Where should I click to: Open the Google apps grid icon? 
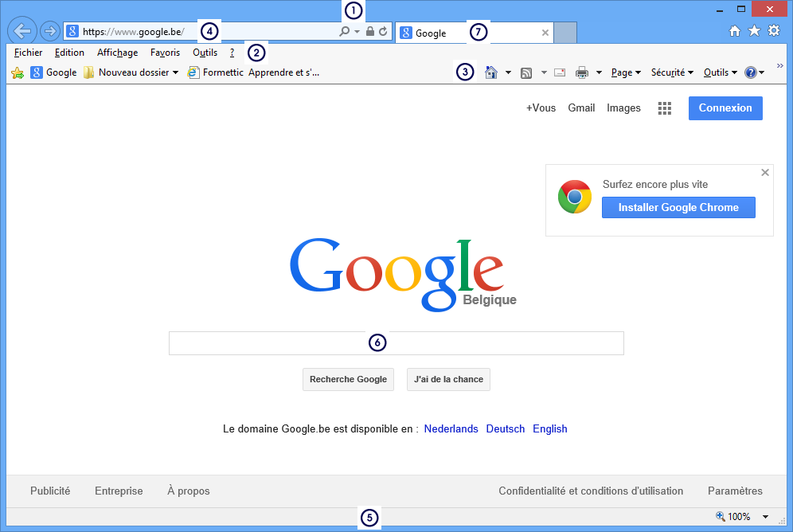665,108
